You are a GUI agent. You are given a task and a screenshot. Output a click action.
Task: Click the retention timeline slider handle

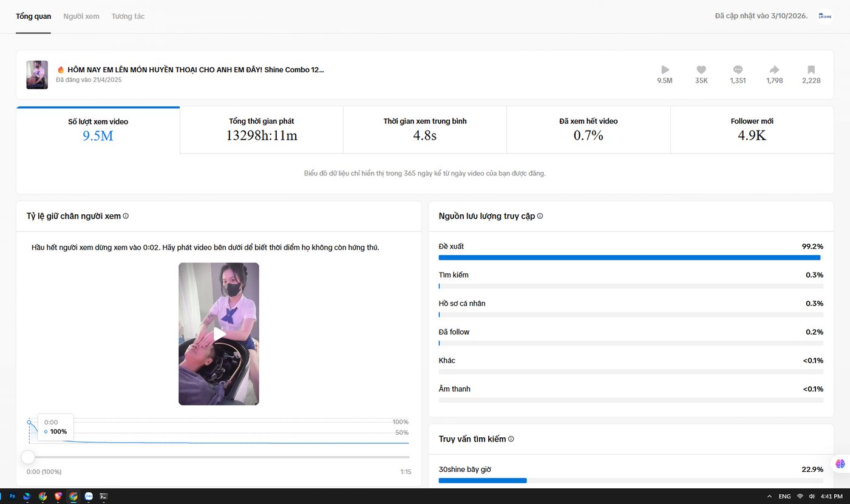click(x=28, y=457)
